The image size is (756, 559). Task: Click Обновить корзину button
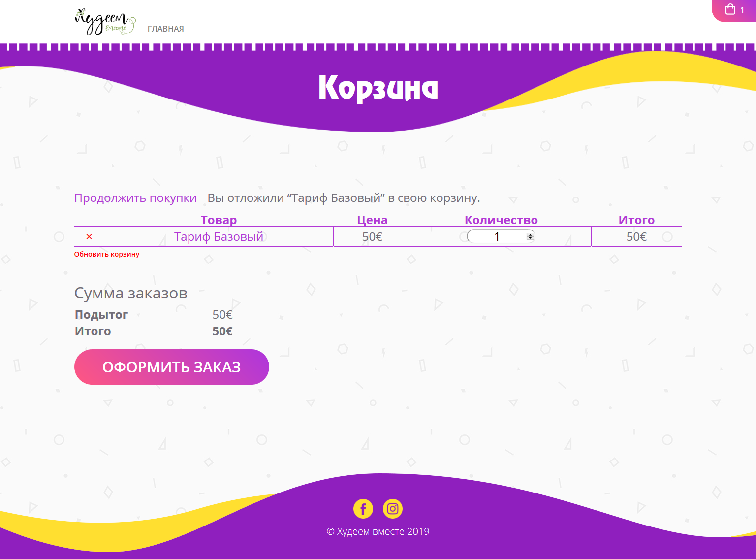[107, 254]
